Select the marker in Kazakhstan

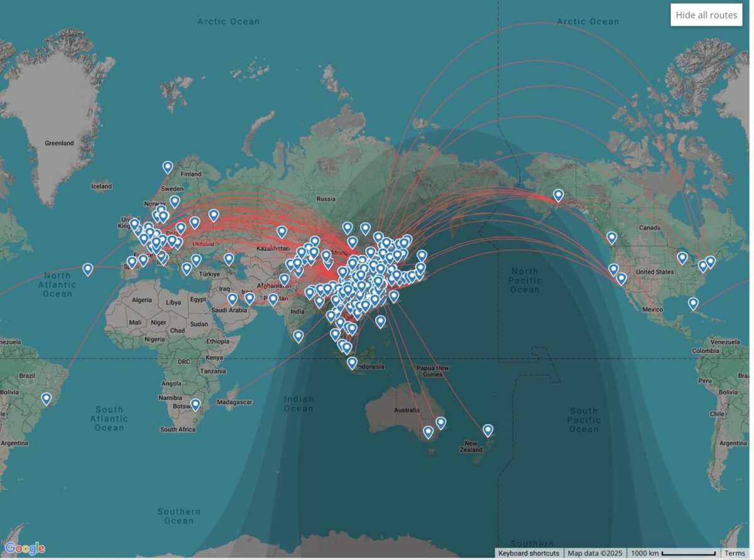point(282,232)
